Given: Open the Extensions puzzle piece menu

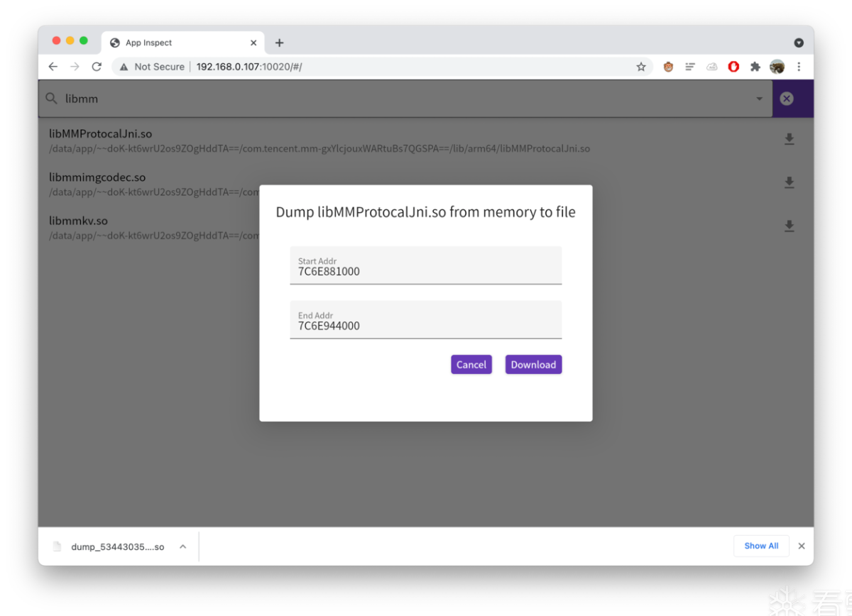Looking at the screenshot, I should point(755,67).
